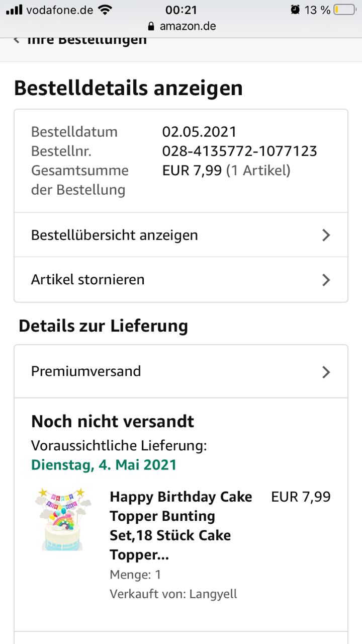Expand the Artikel stornieren chevron
362x644 pixels.
[326, 280]
